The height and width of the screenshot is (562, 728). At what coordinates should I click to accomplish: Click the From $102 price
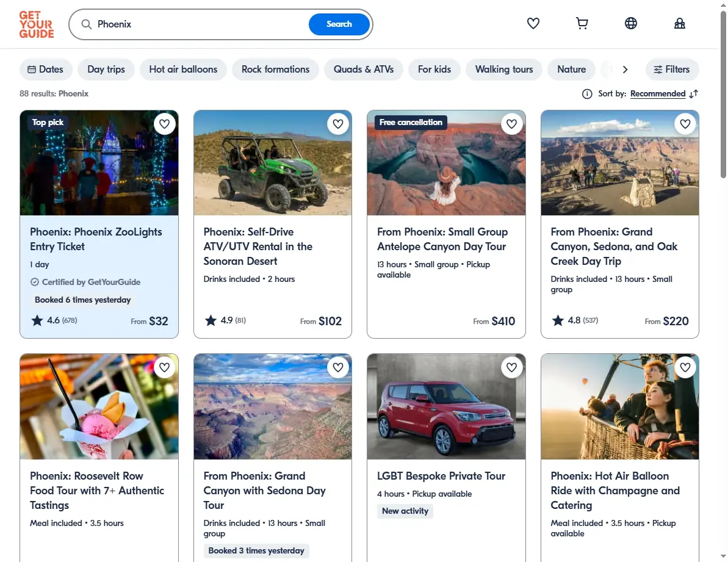coord(321,321)
